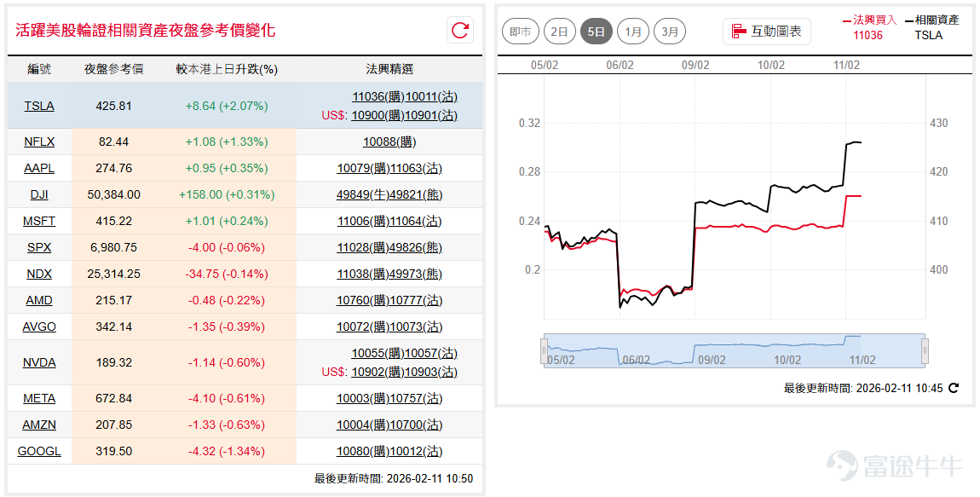This screenshot has width=980, height=497.
Task: Open GOOGL ticker link
Action: point(39,451)
